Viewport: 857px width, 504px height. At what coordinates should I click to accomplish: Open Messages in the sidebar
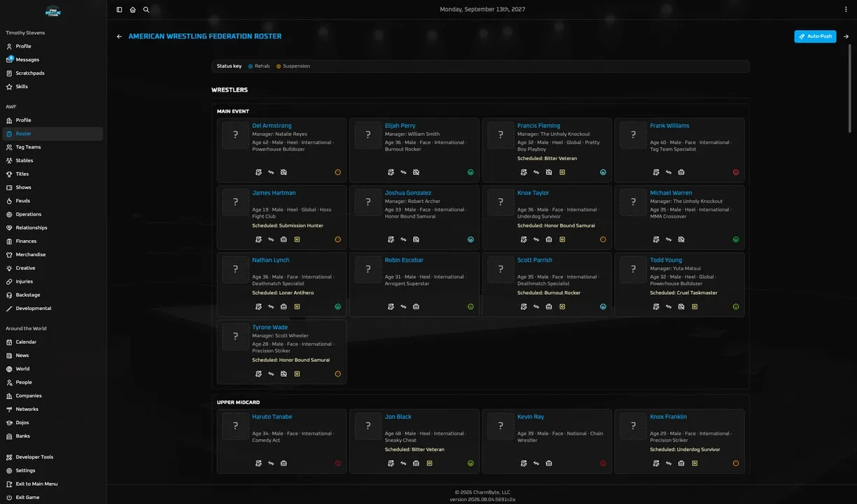pyautogui.click(x=53, y=59)
